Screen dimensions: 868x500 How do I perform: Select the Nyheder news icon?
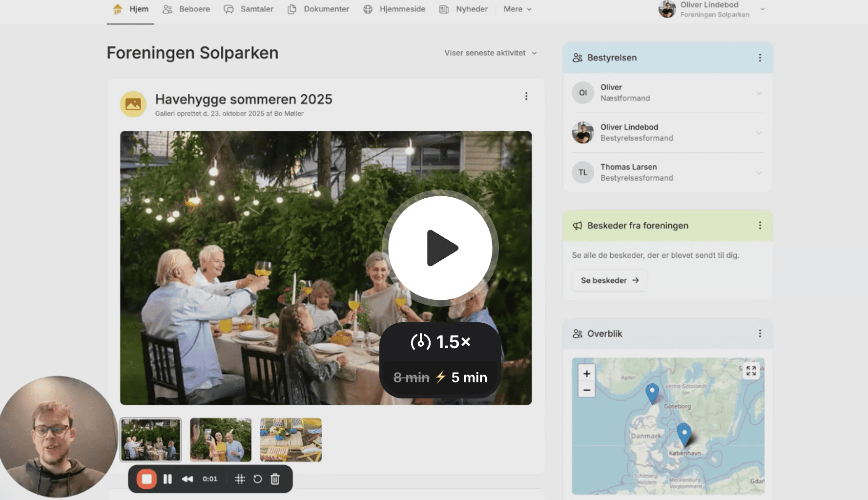pyautogui.click(x=445, y=9)
